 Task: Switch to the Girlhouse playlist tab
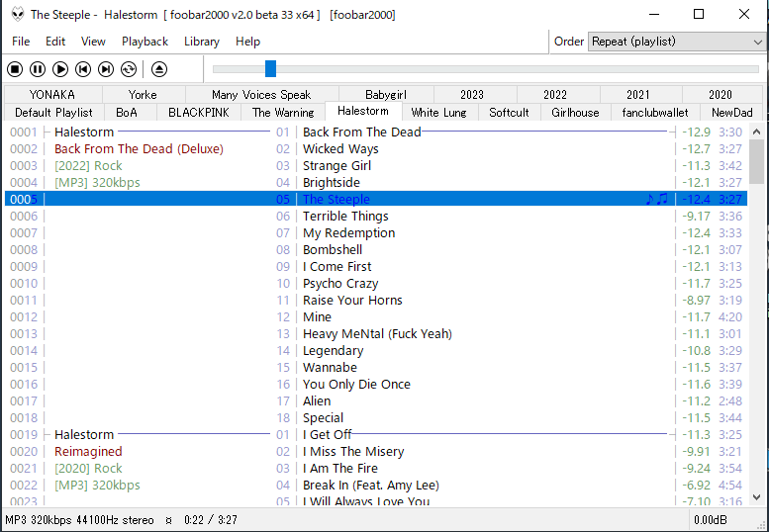click(x=575, y=113)
